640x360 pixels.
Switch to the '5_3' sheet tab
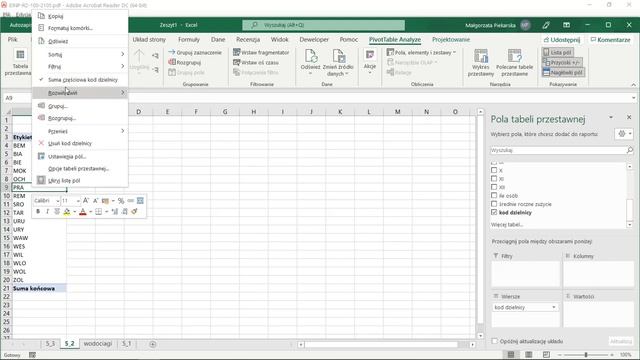click(50, 344)
